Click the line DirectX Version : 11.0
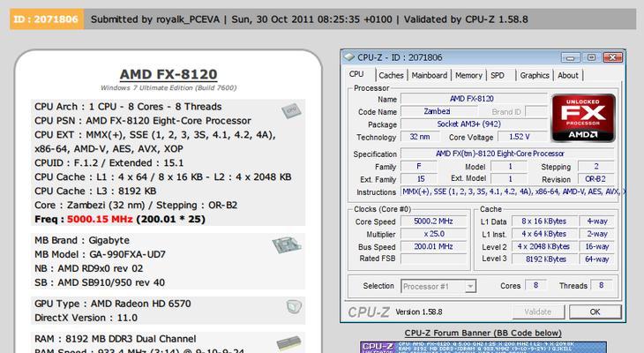644x353 pixels. [86, 318]
